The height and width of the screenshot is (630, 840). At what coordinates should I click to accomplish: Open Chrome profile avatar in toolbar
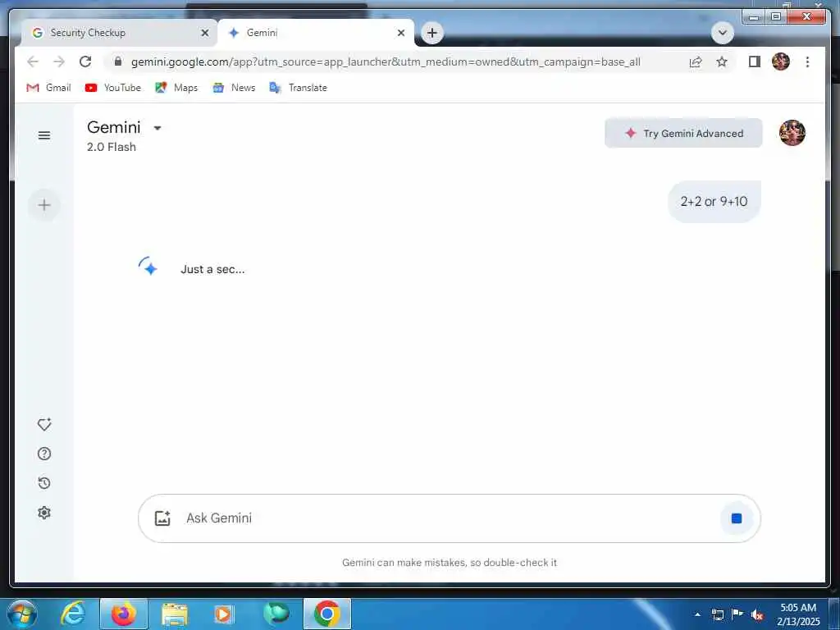click(x=781, y=62)
